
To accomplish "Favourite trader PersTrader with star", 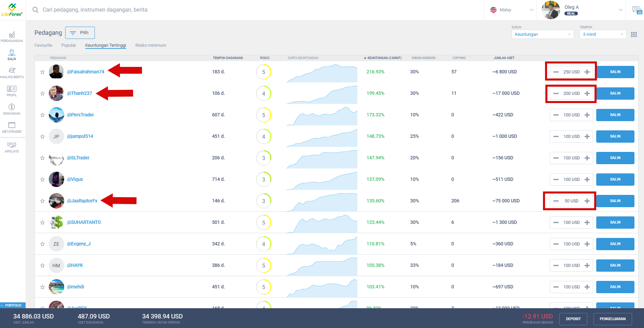I will tap(42, 115).
